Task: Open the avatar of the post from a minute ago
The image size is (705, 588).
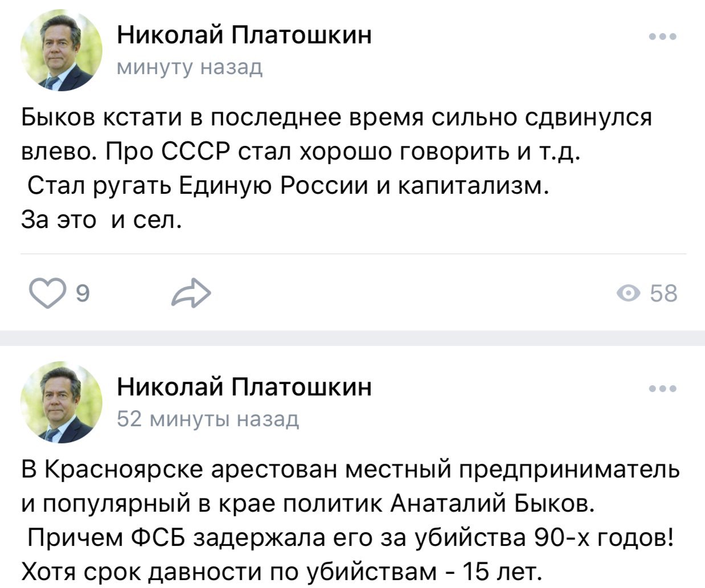Action: (x=62, y=51)
